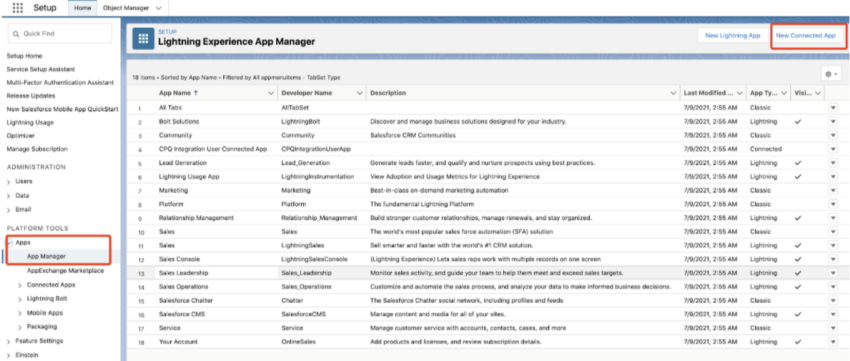Open row actions for Relationship Management
Viewport: 850px width, 361px height.
pos(833,218)
